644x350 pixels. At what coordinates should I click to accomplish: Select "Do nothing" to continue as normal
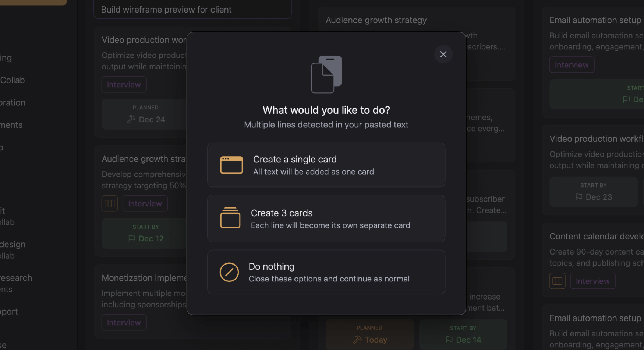point(326,272)
